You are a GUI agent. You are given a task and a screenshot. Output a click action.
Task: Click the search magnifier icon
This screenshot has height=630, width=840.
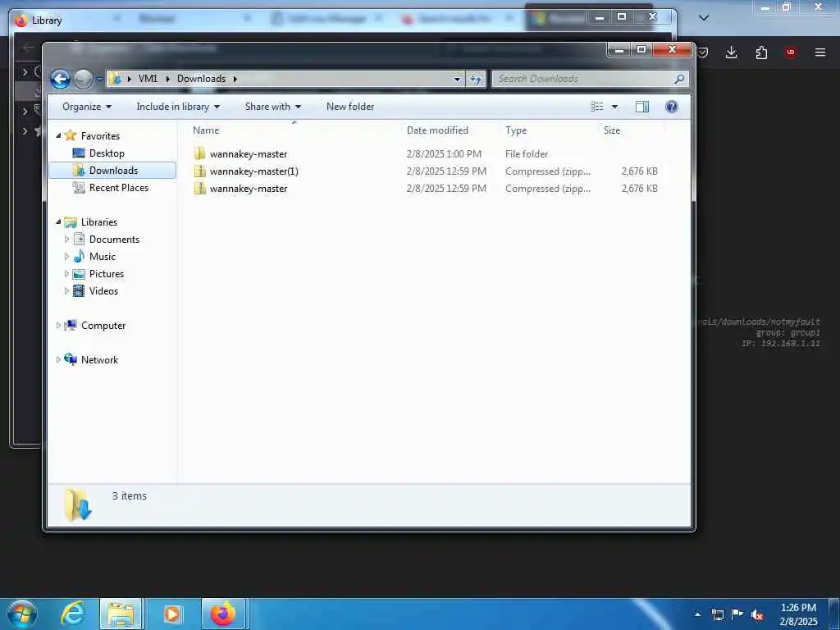pyautogui.click(x=678, y=79)
